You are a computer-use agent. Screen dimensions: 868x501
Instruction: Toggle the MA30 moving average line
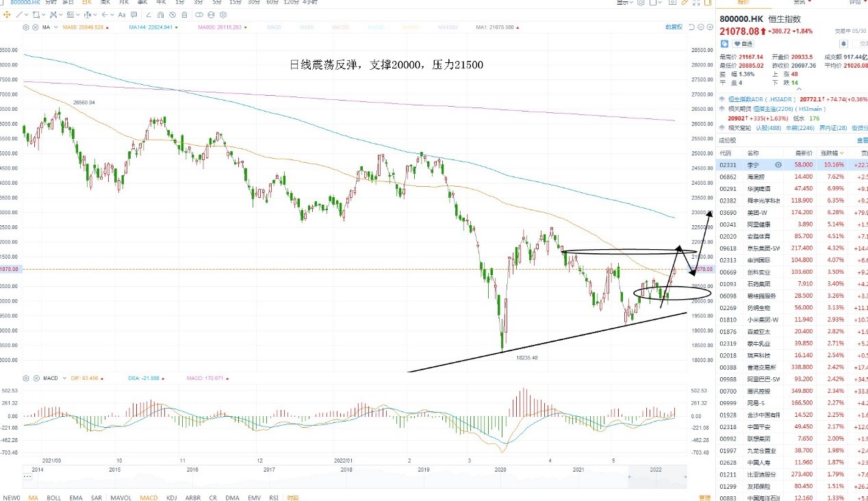[275, 27]
